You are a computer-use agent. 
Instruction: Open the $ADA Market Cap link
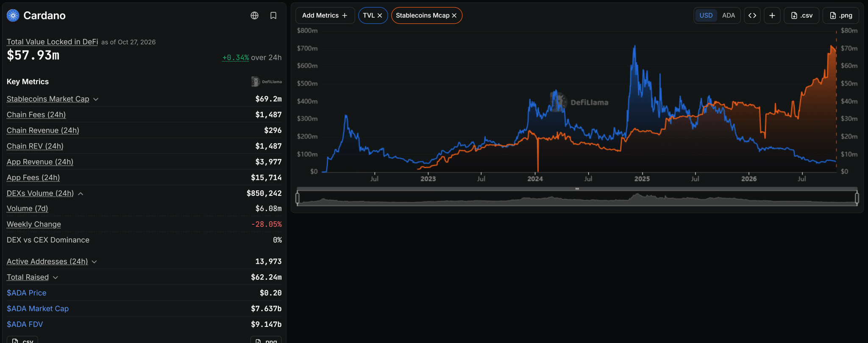[38, 309]
